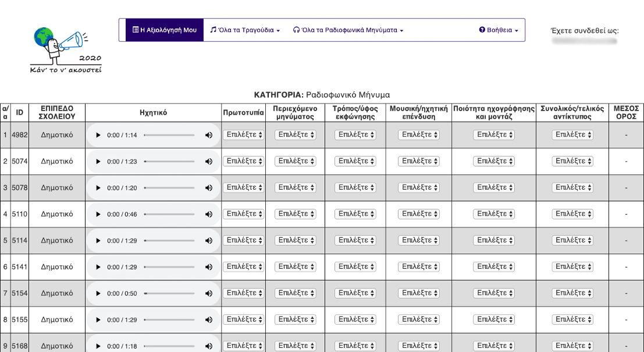Play audio for entry ID 5110
The width and height of the screenshot is (644, 352).
pyautogui.click(x=98, y=214)
